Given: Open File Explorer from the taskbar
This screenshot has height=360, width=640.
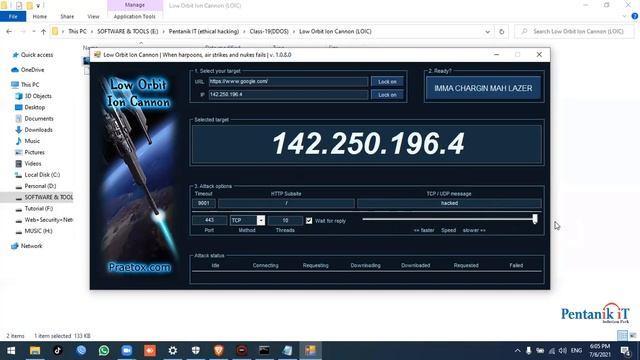Looking at the screenshot, I should pyautogui.click(x=35, y=351).
